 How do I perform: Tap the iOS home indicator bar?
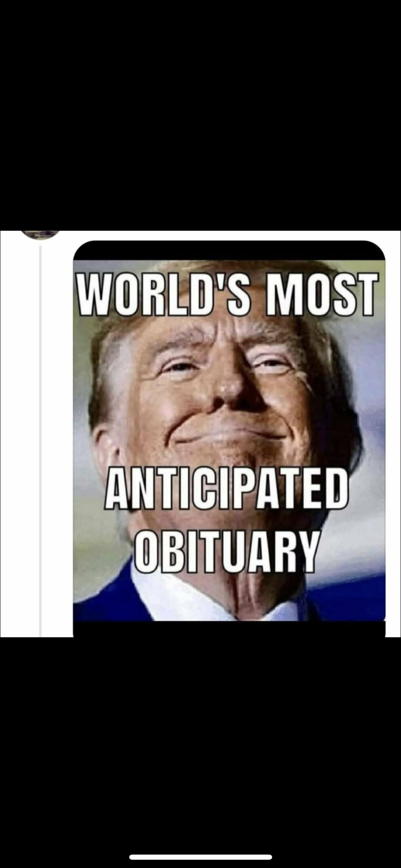click(200, 857)
